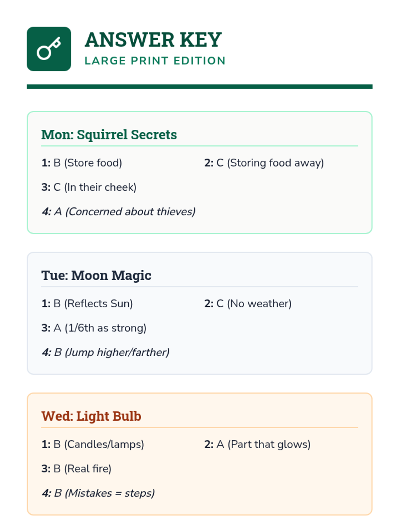Open the Wed: Light Bulb heading
Image resolution: width=399 pixels, height=532 pixels.
[x=91, y=416]
